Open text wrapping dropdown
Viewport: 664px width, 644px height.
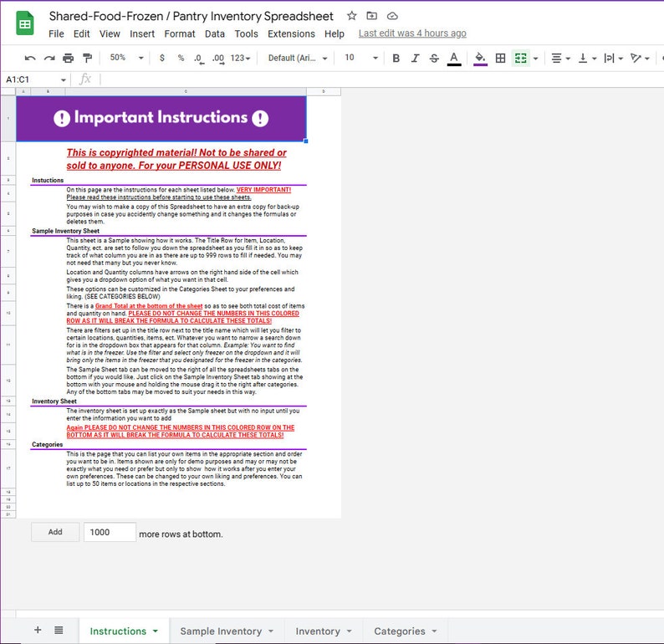(x=613, y=58)
